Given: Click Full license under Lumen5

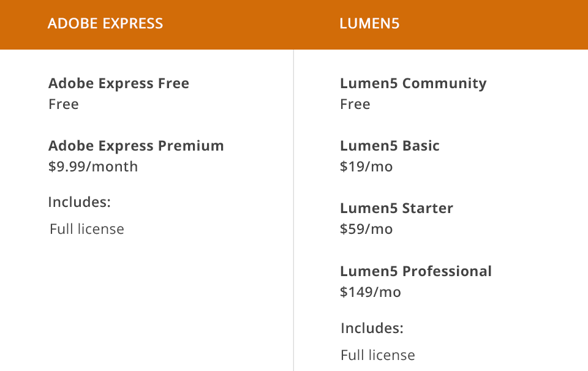Looking at the screenshot, I should coord(378,355).
